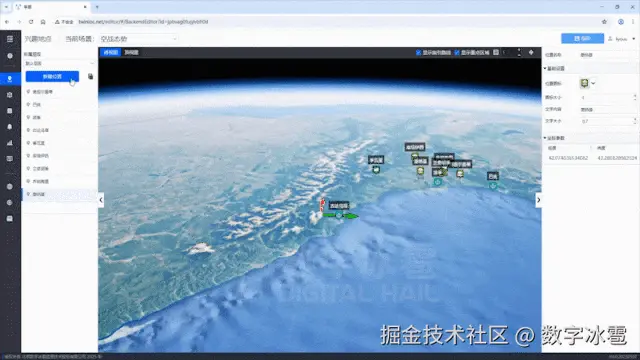This screenshot has width=640, height=360.
Task: Open the 当前场景 dropdown showing 空战态势
Action: click(x=139, y=39)
